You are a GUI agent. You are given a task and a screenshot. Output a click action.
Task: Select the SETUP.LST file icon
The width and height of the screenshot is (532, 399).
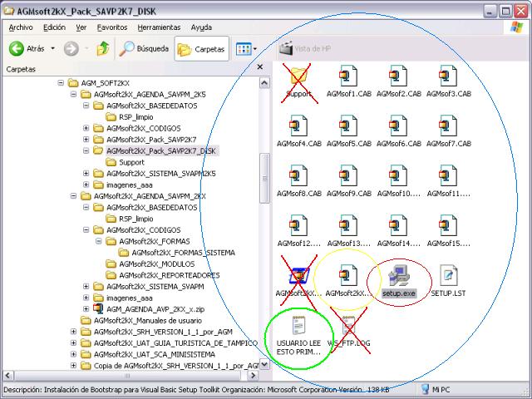448,275
